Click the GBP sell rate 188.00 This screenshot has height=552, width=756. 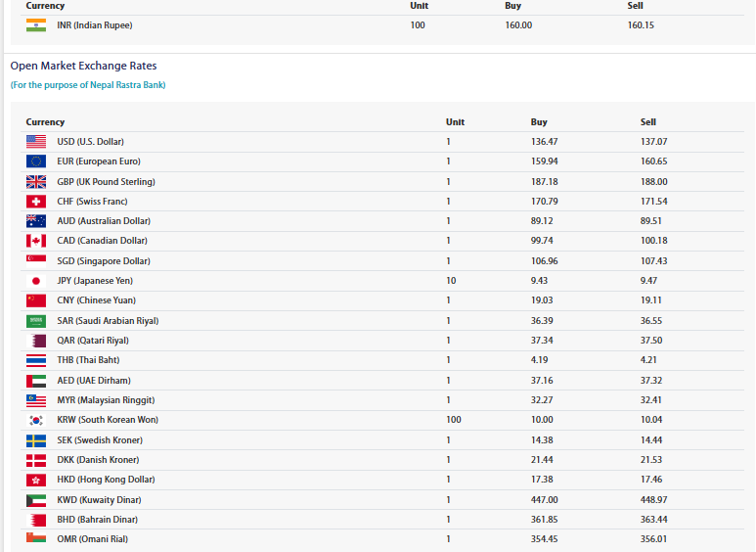click(x=653, y=181)
